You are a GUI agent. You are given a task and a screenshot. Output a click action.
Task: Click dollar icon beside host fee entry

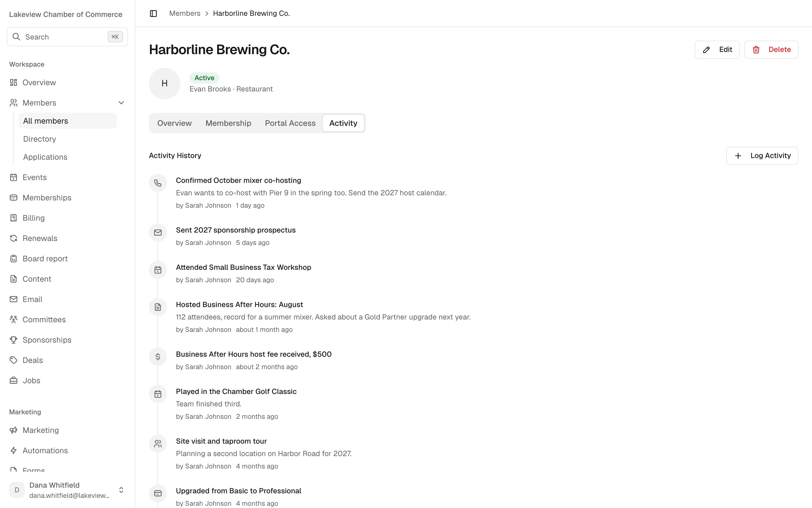(158, 357)
